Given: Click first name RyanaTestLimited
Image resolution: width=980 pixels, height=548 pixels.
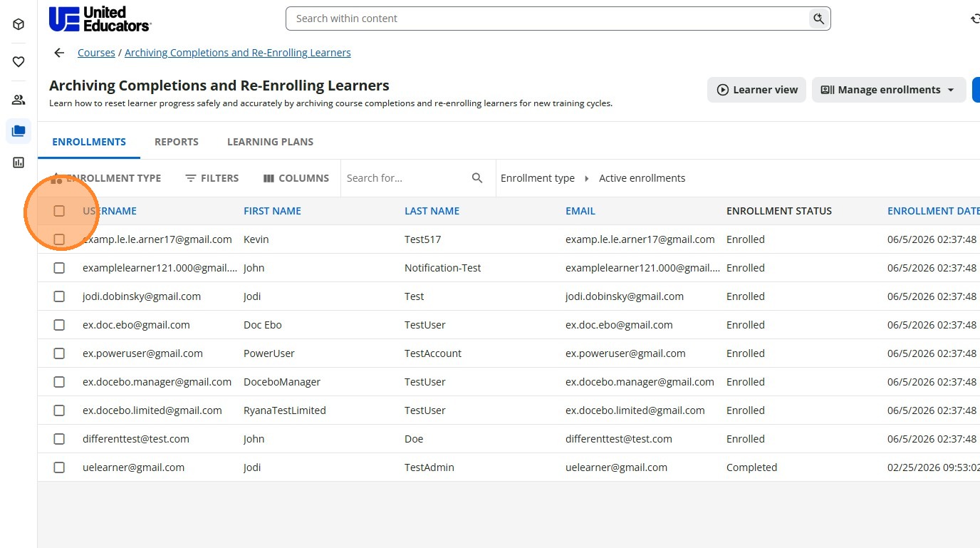Looking at the screenshot, I should pyautogui.click(x=285, y=410).
